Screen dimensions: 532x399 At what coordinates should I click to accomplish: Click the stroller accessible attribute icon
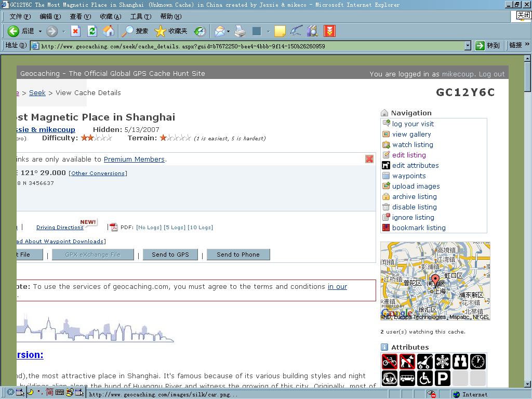click(424, 362)
